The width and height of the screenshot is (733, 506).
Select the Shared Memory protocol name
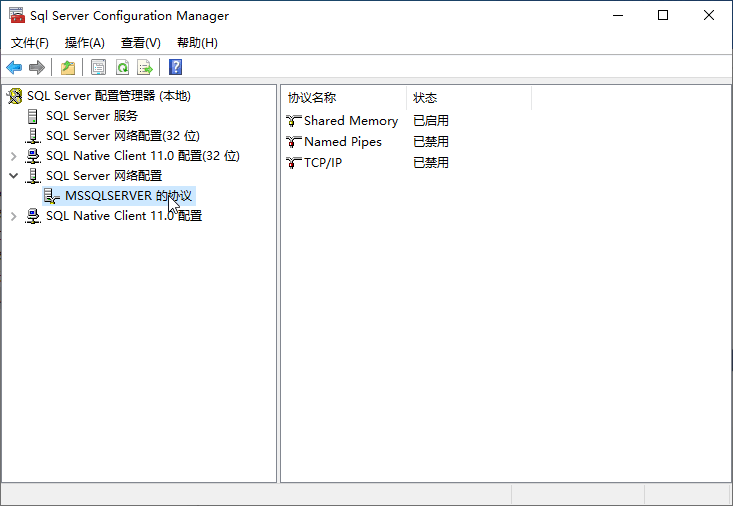pos(351,121)
